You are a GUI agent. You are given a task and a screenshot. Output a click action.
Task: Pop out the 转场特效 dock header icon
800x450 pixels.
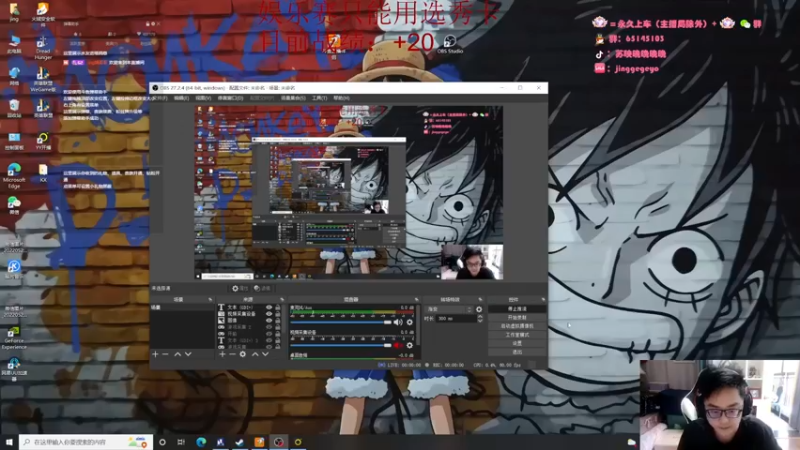(480, 299)
